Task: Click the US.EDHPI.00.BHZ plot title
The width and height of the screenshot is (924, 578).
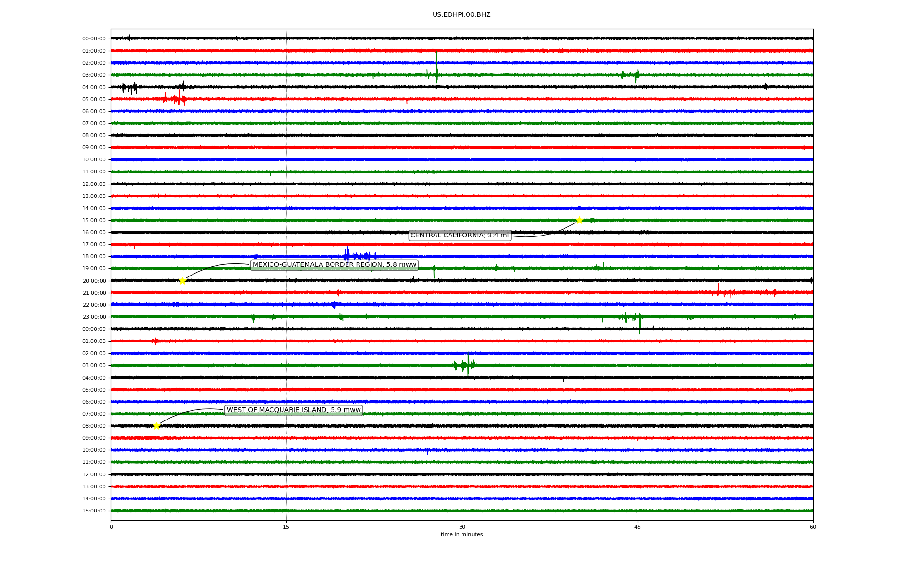Action: pos(461,15)
